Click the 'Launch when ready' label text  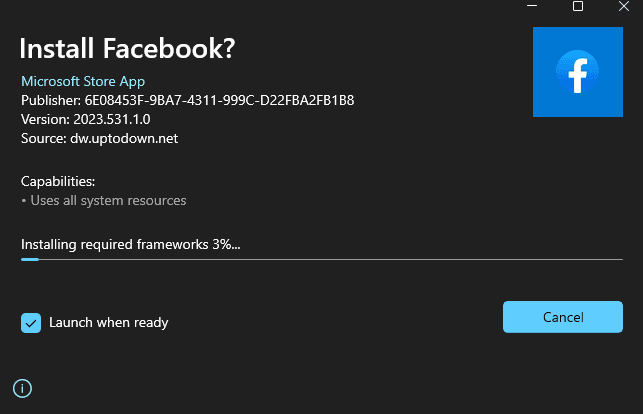(x=108, y=322)
